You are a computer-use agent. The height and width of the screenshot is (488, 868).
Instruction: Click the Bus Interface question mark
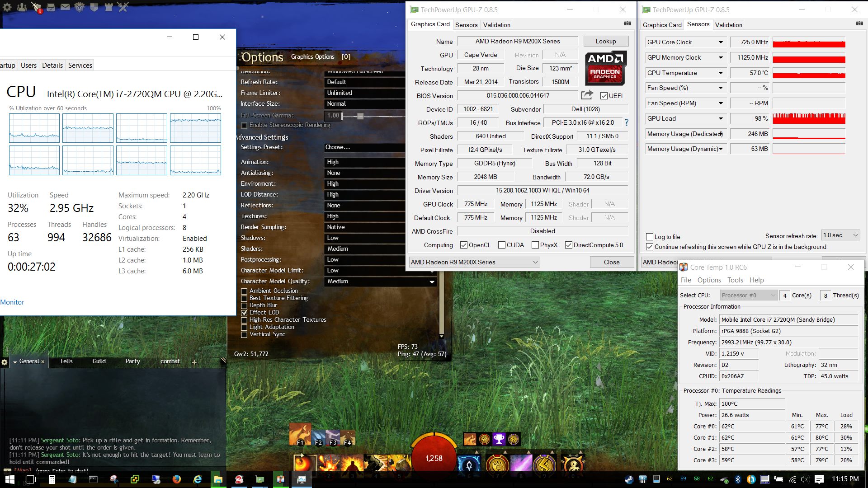pyautogui.click(x=627, y=122)
